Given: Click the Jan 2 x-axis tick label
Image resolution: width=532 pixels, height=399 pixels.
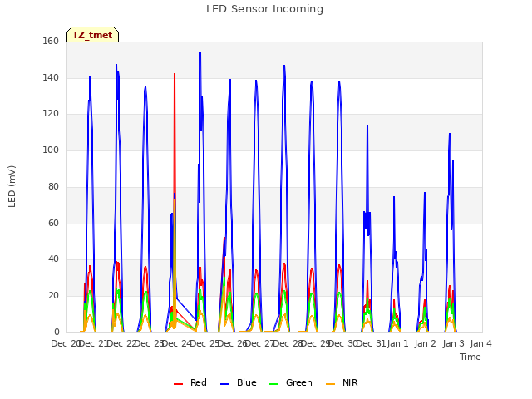Looking at the screenshot, I should 426,343.
